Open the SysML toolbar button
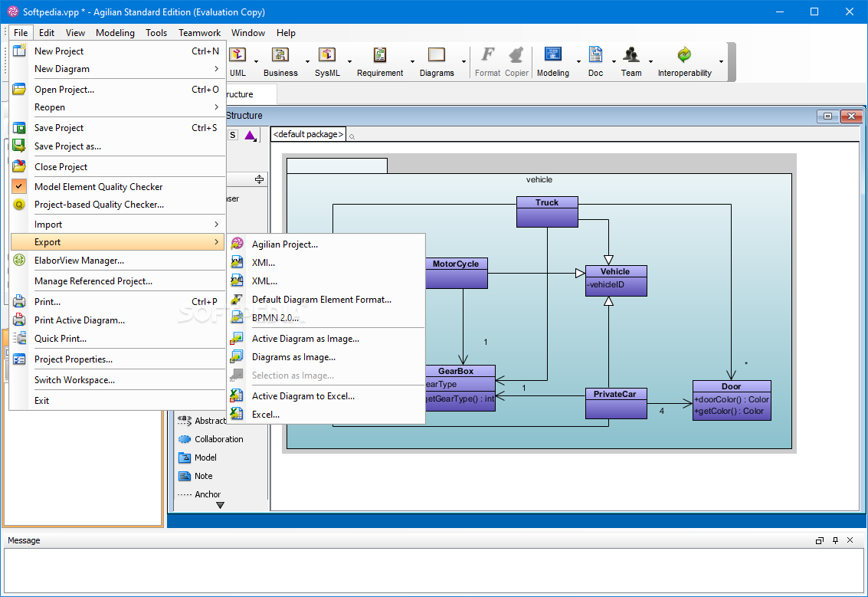 point(327,62)
